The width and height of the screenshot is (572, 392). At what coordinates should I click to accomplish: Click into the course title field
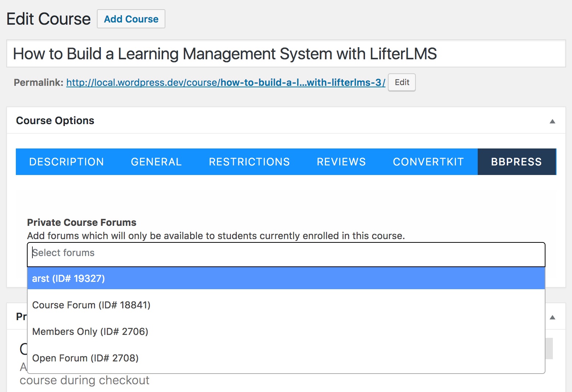(286, 54)
